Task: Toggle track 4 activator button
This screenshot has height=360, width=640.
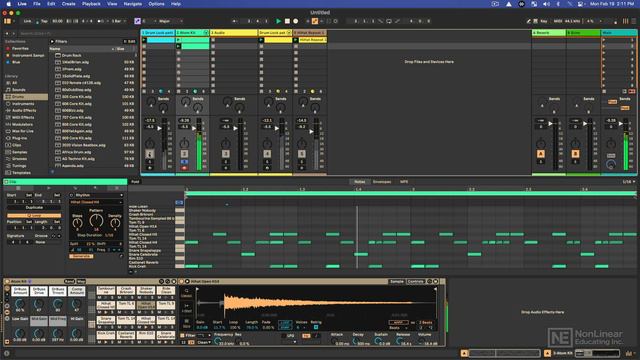Action: point(267,154)
